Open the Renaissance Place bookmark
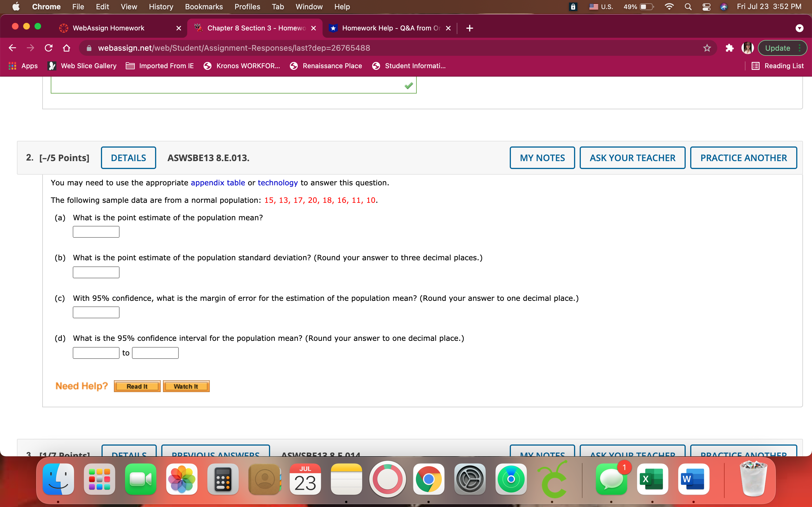812x507 pixels. tap(326, 66)
